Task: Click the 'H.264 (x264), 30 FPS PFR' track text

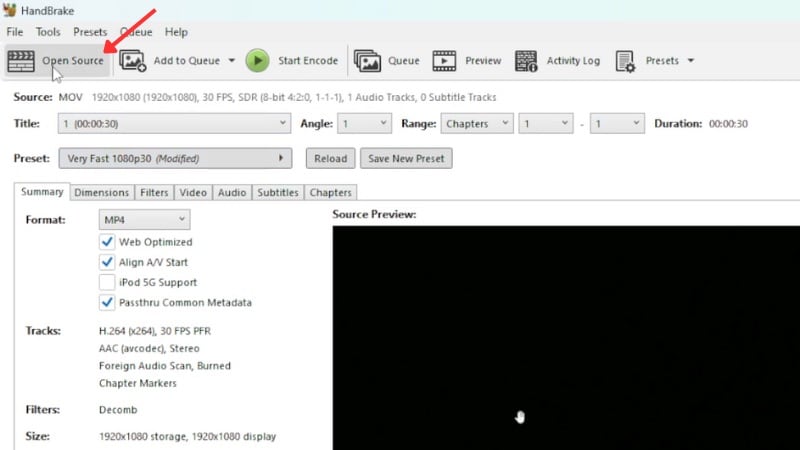Action: (x=155, y=331)
